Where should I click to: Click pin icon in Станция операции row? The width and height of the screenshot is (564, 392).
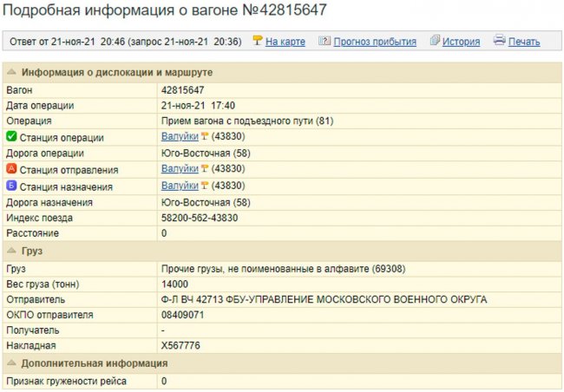(x=205, y=137)
